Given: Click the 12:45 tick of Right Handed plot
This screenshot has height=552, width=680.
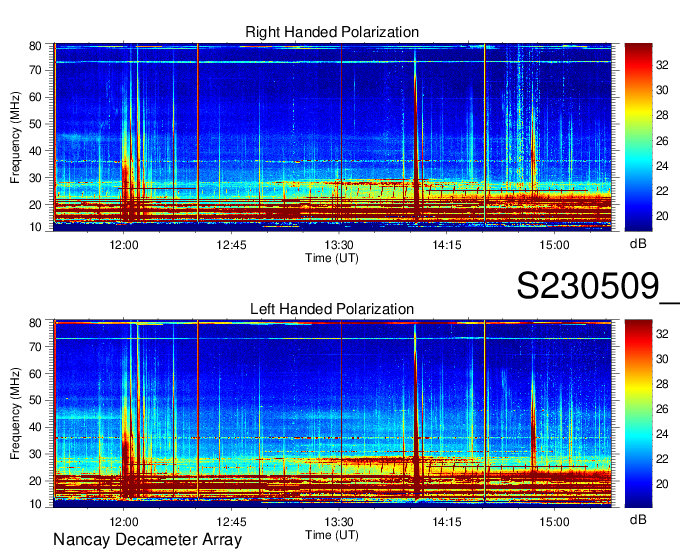Looking at the screenshot, I should point(231,245).
